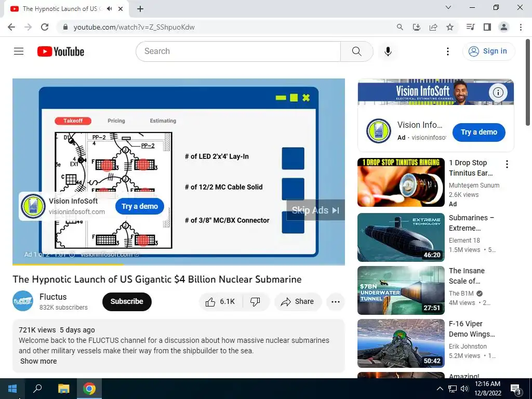Subscribe to the Fluctus channel
This screenshot has width=532, height=399.
click(x=127, y=302)
